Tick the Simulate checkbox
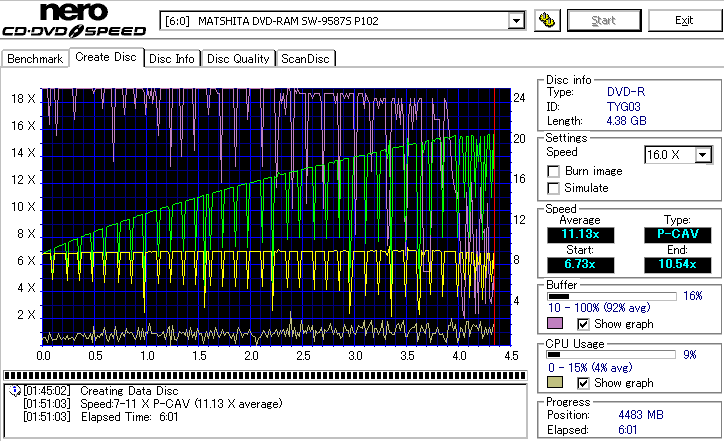Screen dimensions: 724x441 [x=553, y=188]
